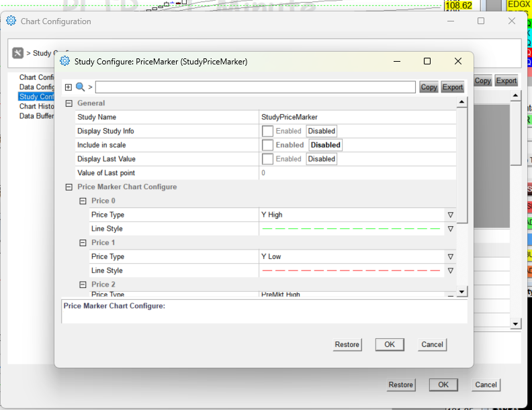Click the gear icon in Study Configure title
532x410 pixels.
click(64, 61)
